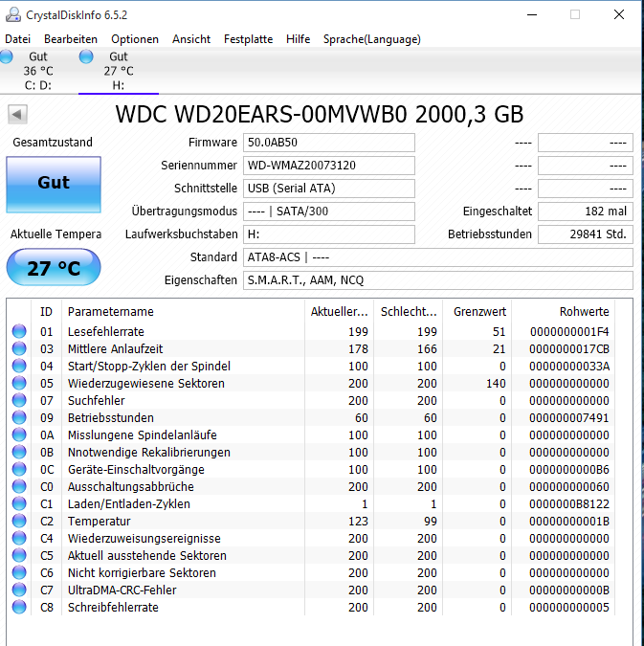
Task: Click the ID column header
Action: [46, 312]
